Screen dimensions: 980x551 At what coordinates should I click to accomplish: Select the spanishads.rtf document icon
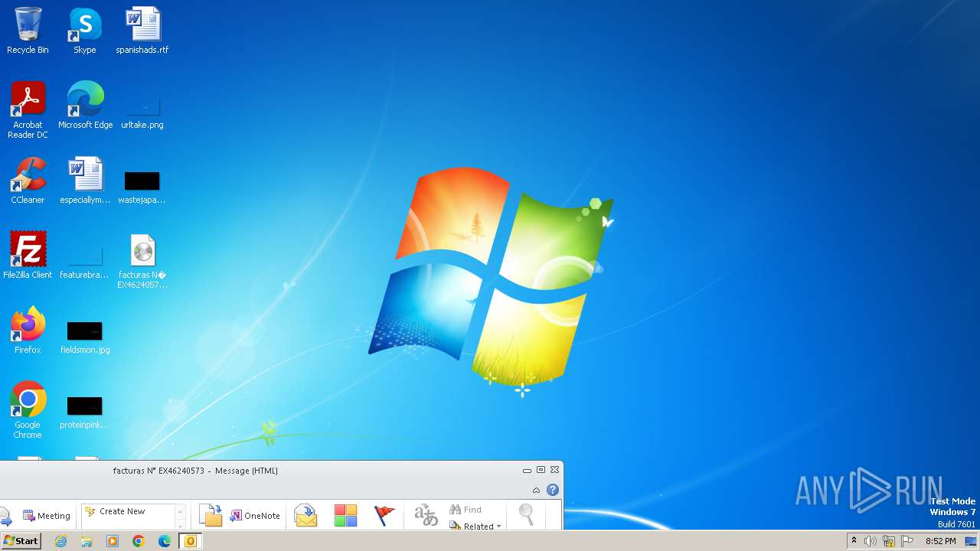point(142,31)
